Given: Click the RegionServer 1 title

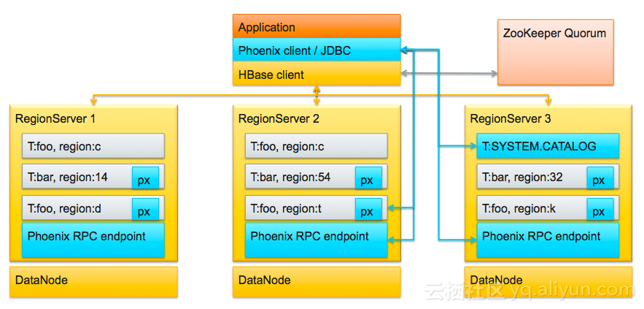Looking at the screenshot, I should pos(55,118).
